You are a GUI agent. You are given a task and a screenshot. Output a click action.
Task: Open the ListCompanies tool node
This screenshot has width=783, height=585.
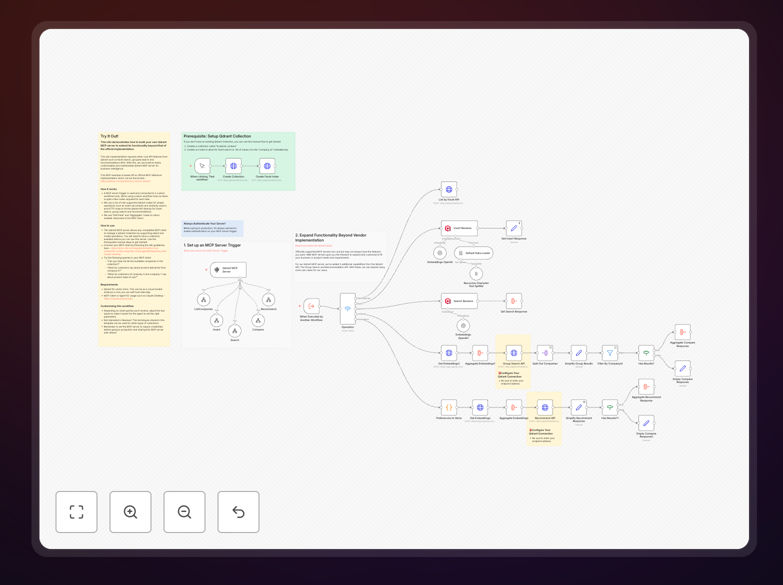pos(203,300)
